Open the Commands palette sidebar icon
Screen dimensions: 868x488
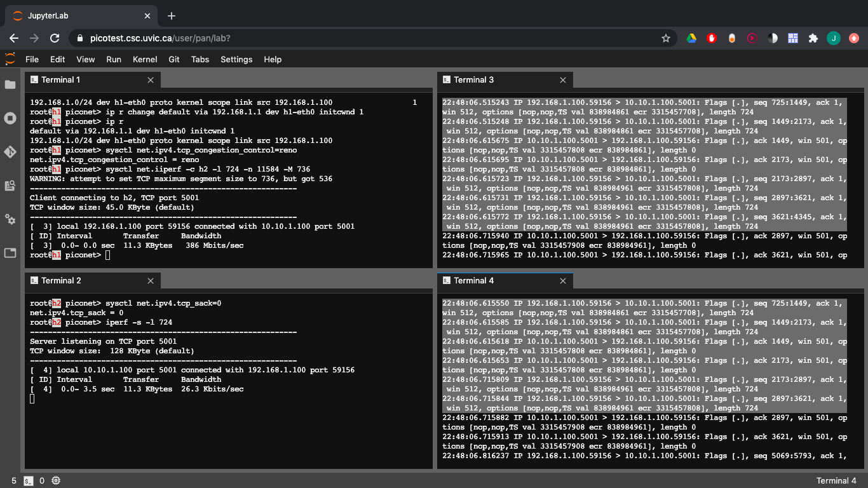tap(10, 186)
